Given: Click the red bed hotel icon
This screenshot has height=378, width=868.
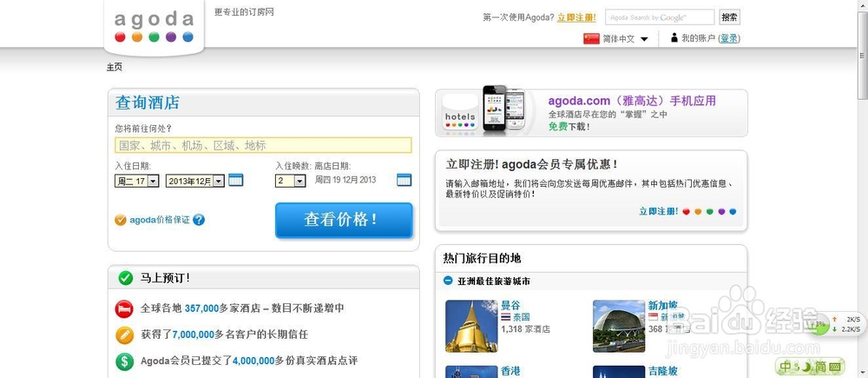Looking at the screenshot, I should pyautogui.click(x=124, y=308).
